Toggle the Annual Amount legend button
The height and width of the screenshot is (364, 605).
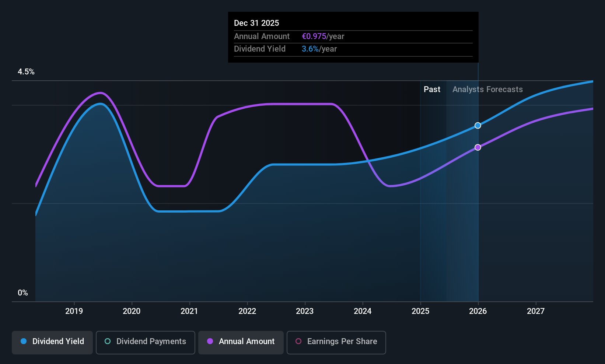coord(241,343)
